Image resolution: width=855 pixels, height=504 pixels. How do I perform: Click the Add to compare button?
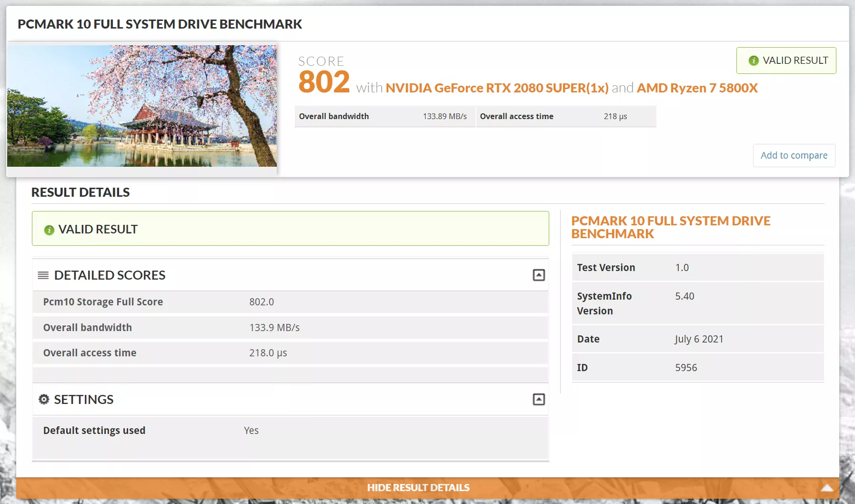click(794, 155)
